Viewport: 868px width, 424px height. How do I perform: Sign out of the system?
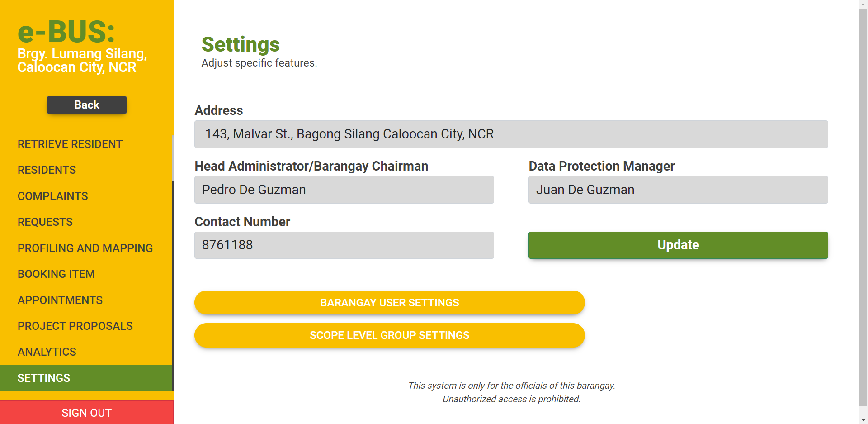pos(86,413)
